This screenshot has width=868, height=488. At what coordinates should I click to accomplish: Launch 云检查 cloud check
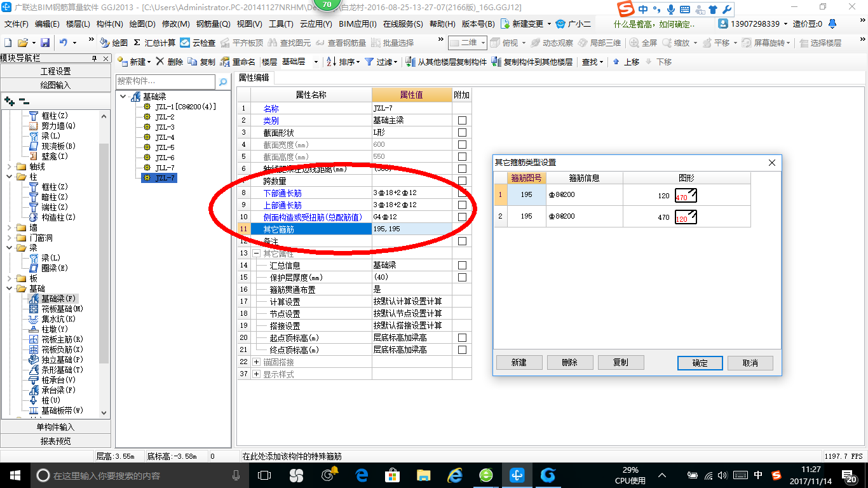(198, 43)
